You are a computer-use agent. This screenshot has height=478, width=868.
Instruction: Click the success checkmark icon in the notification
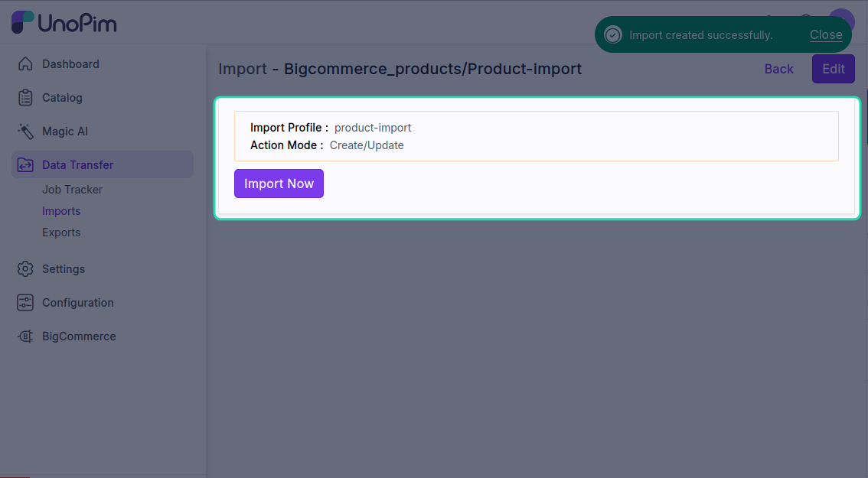tap(613, 35)
